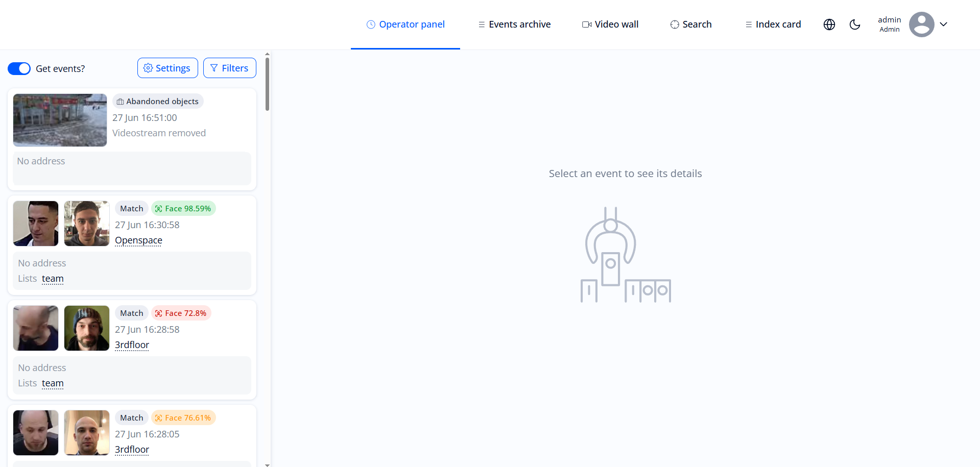The image size is (980, 467).
Task: Click the Videostream removed text
Action: (159, 133)
